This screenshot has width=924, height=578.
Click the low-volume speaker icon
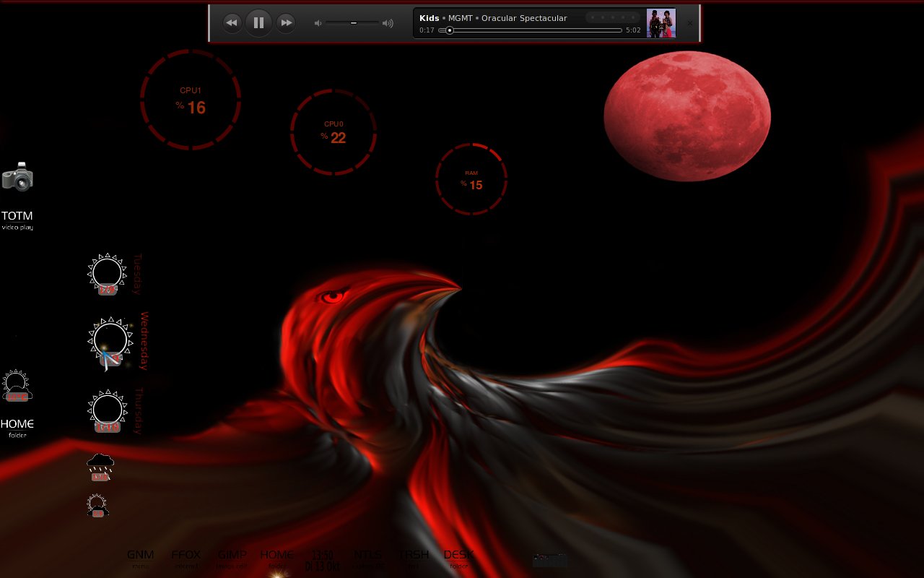pos(318,23)
